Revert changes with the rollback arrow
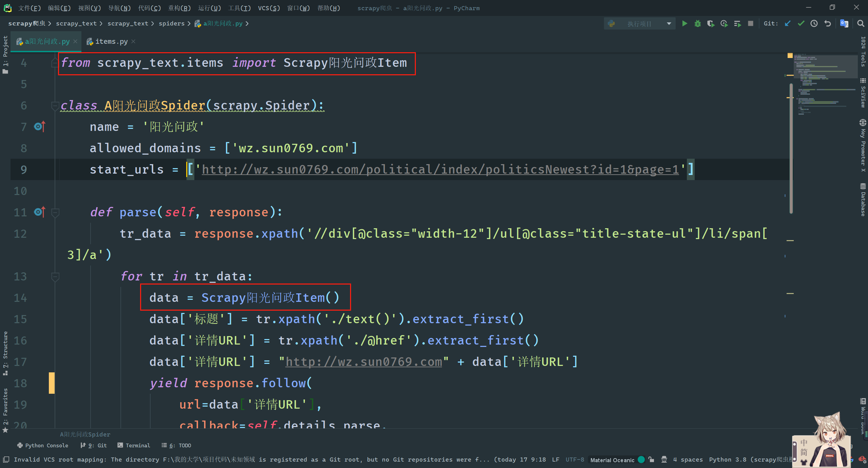This screenshot has width=868, height=468. click(x=828, y=23)
